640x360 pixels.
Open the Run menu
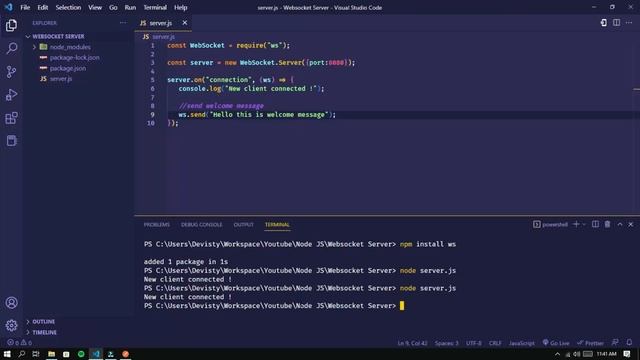[130, 7]
